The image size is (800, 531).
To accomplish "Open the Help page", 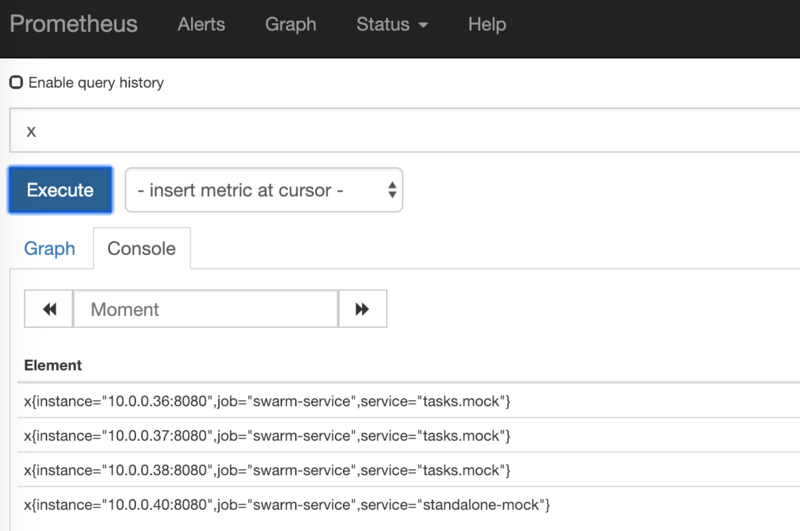I will pos(487,24).
